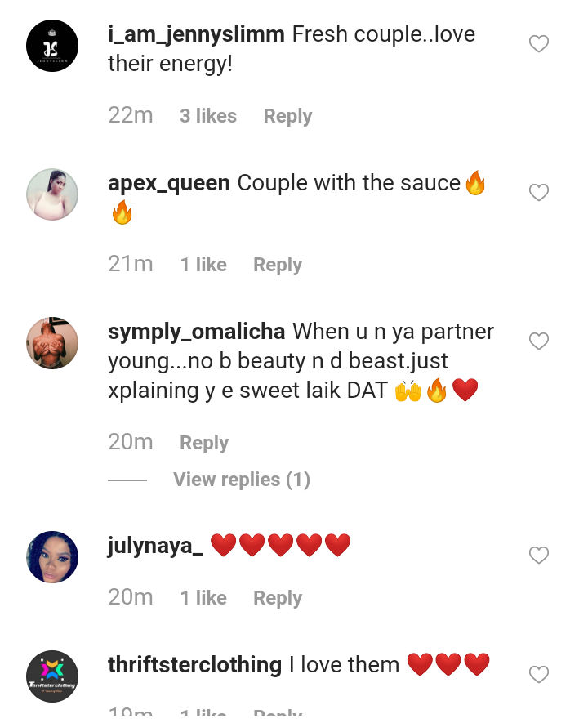Expand View replies (1) thread
Image resolution: width=588 pixels, height=723 pixels.
coord(241,480)
